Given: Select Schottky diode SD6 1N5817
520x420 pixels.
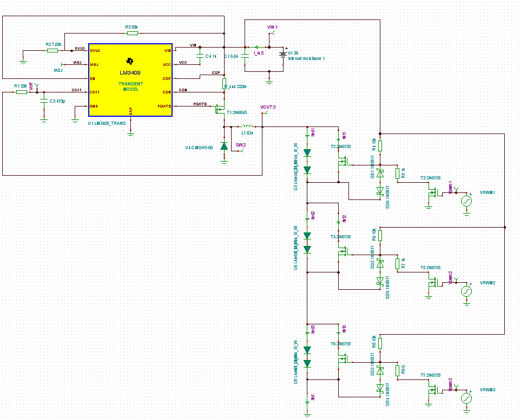Looking at the screenshot, I should (380, 191).
